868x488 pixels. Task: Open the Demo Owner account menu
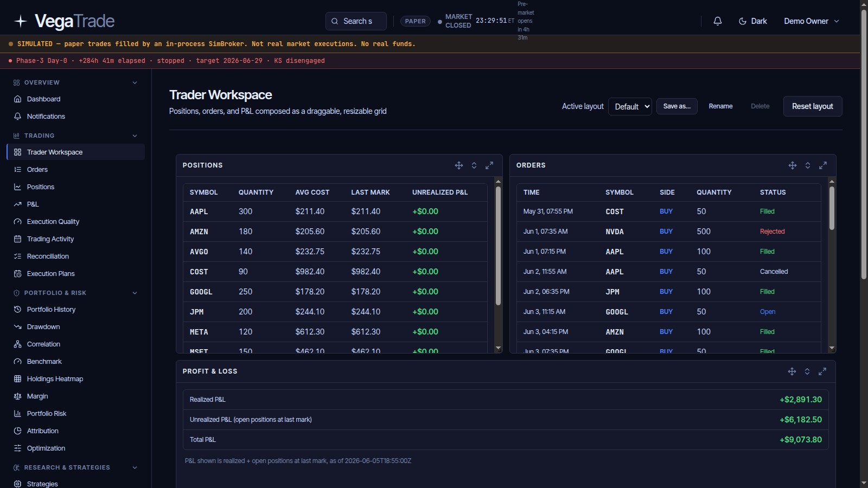click(812, 21)
